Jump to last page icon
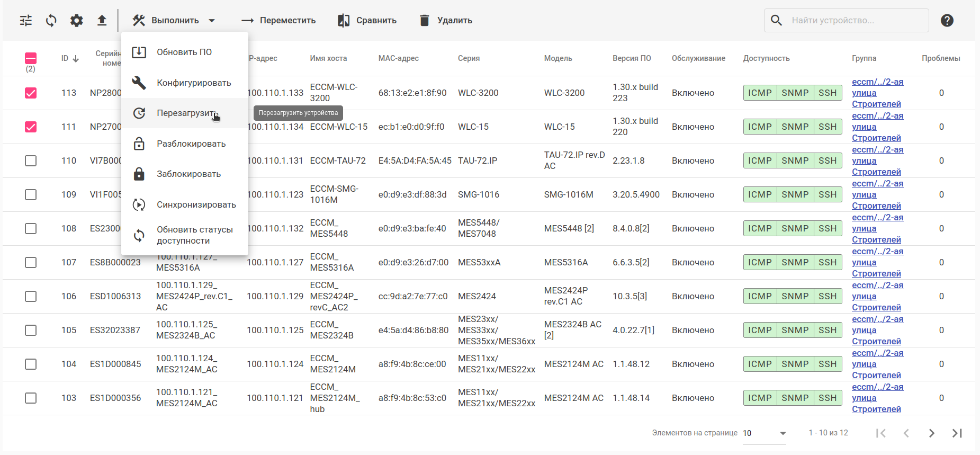The height and width of the screenshot is (455, 980). [957, 433]
